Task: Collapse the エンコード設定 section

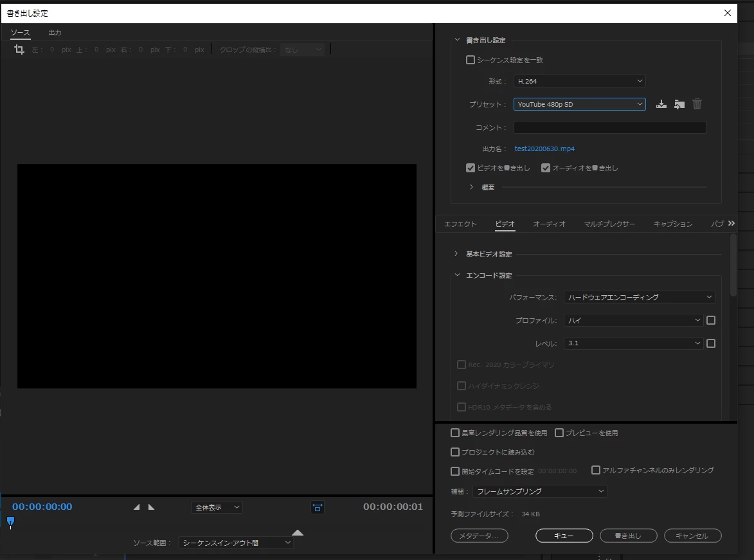Action: coord(457,275)
